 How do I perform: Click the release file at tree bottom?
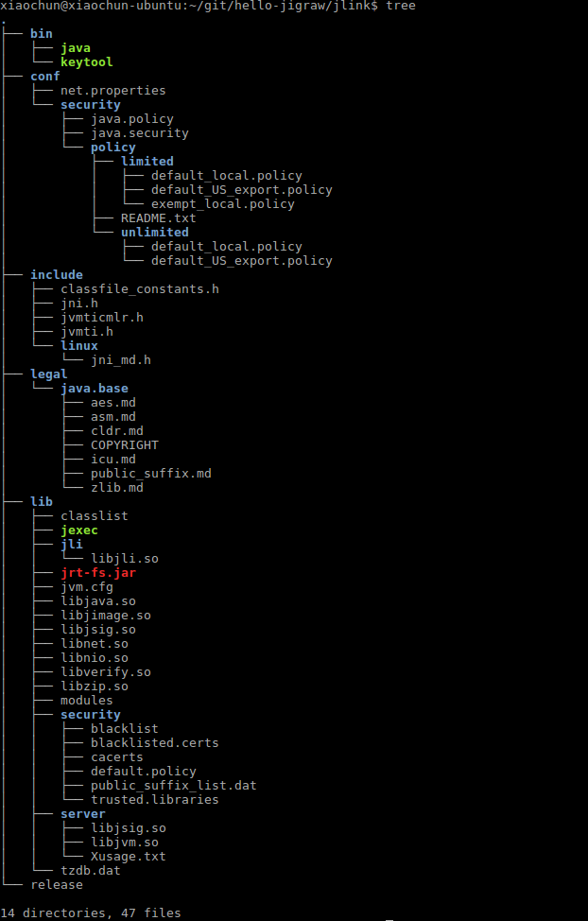pos(56,885)
